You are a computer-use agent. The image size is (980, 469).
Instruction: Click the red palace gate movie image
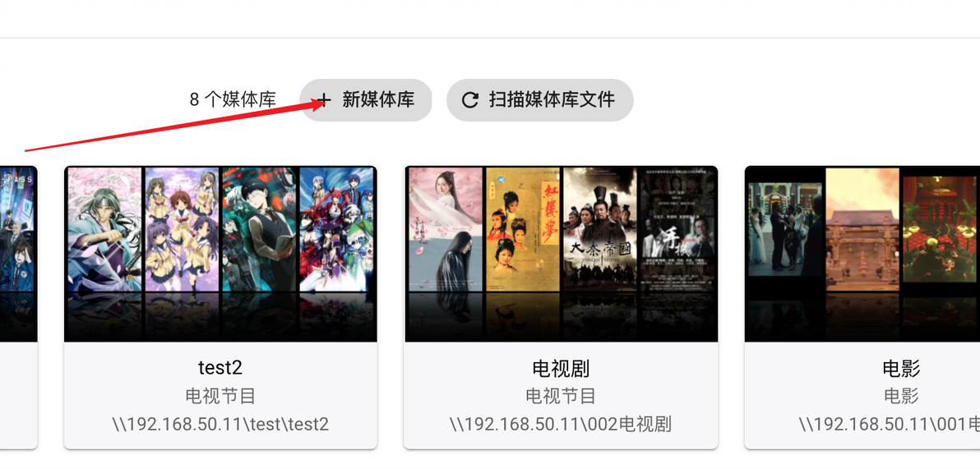pos(862,230)
